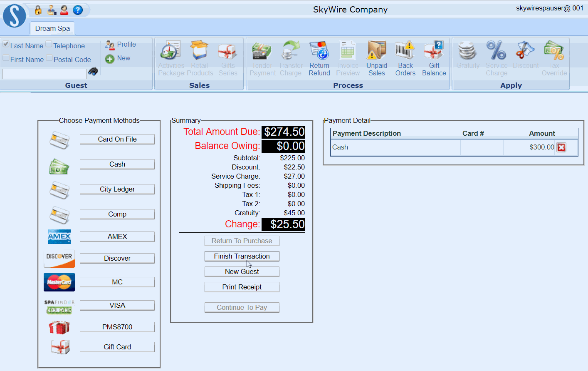The height and width of the screenshot is (371, 588).
Task: Enable the Telephone search checkbox
Action: point(49,44)
